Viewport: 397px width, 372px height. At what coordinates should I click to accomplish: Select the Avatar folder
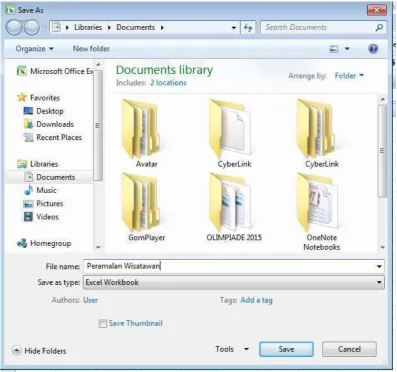pos(147,133)
